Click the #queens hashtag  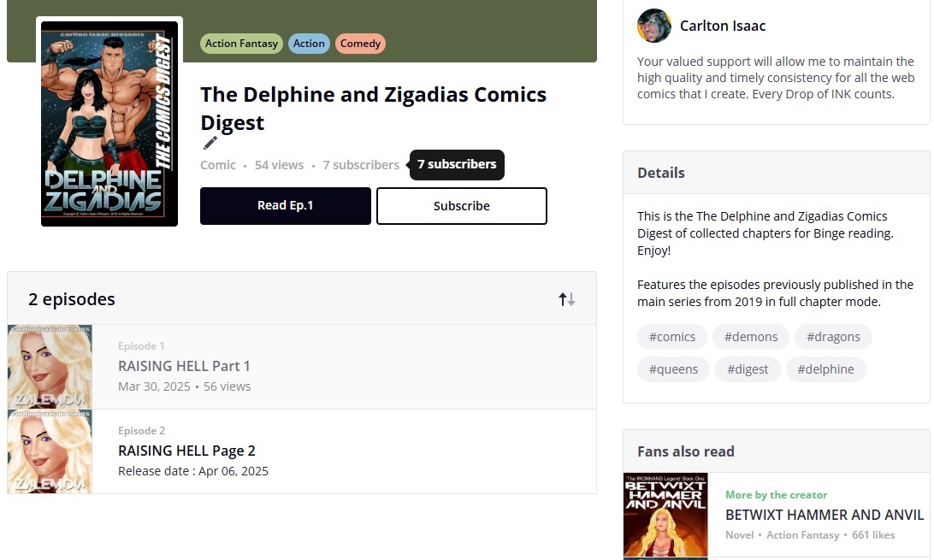673,369
